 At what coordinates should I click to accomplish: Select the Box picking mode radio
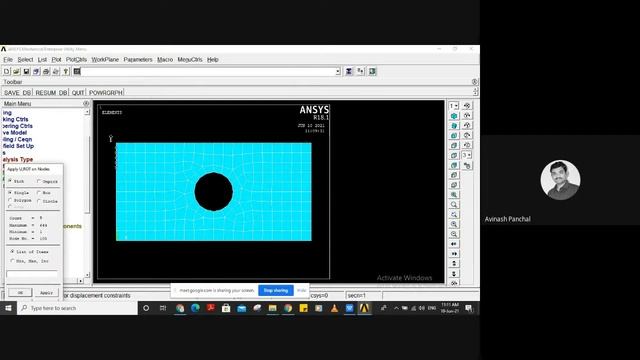tap(39, 193)
